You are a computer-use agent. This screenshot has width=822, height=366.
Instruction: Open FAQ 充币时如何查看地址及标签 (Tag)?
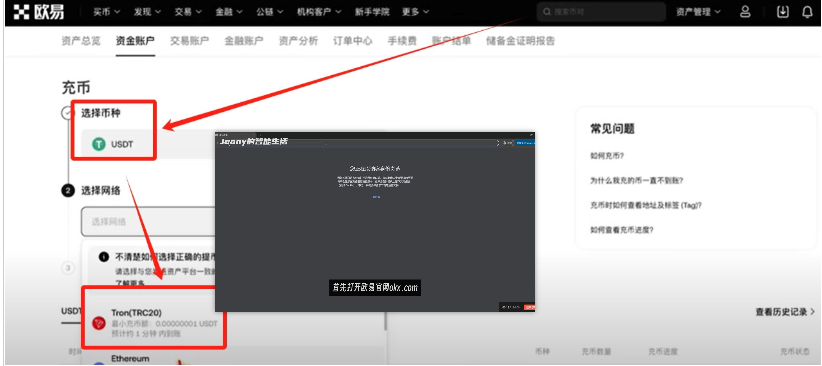click(646, 205)
